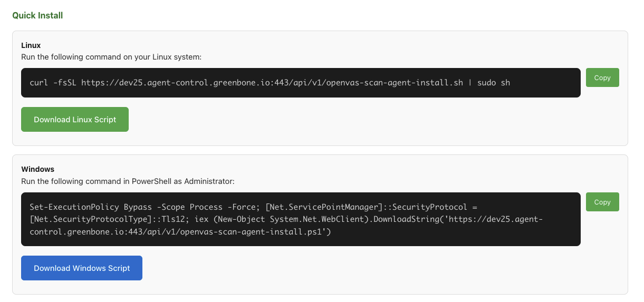Click 'Set-ExecutionPolicy' in the PowerShell command
644x302 pixels.
click(x=74, y=207)
